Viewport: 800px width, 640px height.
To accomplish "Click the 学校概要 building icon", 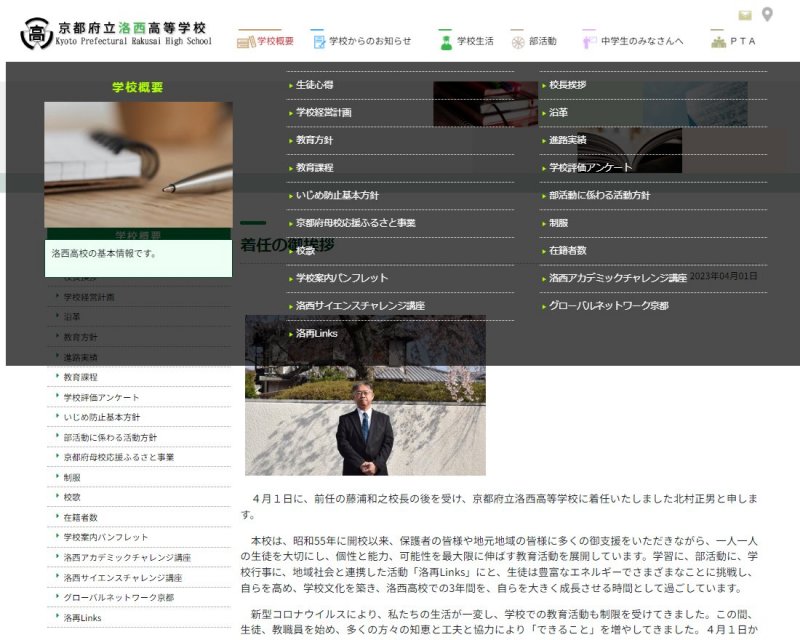I will (x=246, y=41).
